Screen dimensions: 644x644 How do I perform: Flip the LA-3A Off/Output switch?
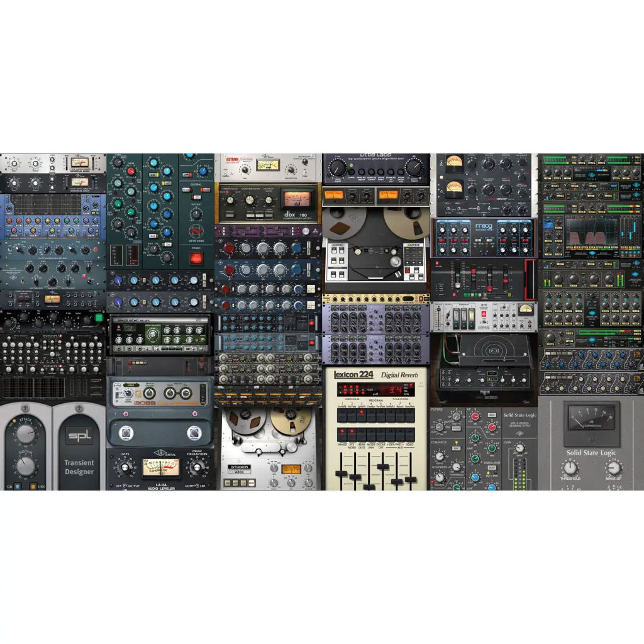125,486
